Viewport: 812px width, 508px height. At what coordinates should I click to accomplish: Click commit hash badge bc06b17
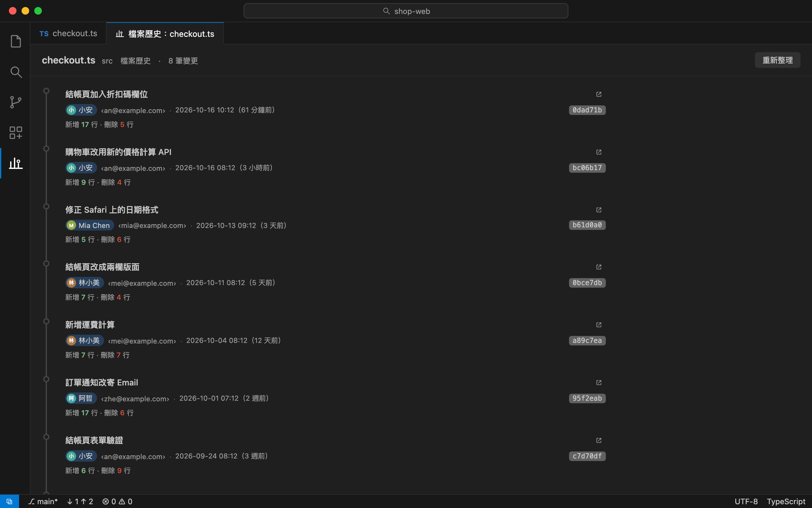587,168
